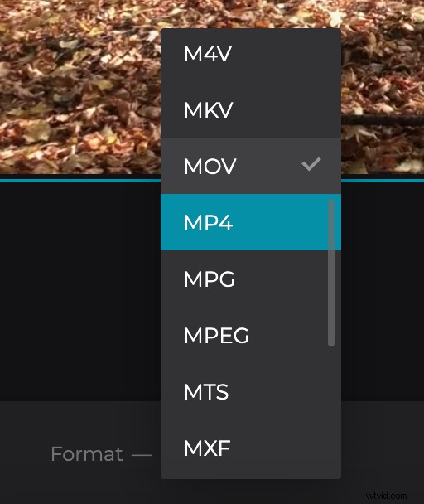Click the teal progress line right of dropdown
The width and height of the screenshot is (424, 504).
(383, 181)
